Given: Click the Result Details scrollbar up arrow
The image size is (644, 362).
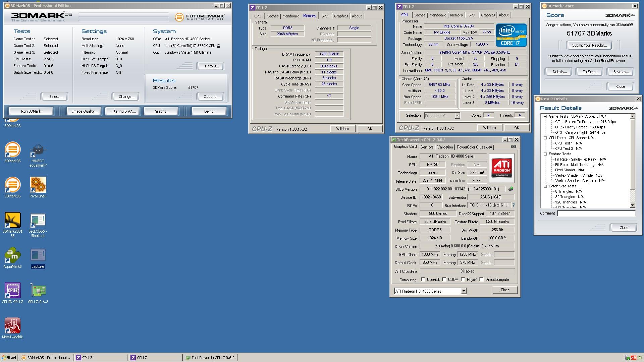Looking at the screenshot, I should 633,117.
